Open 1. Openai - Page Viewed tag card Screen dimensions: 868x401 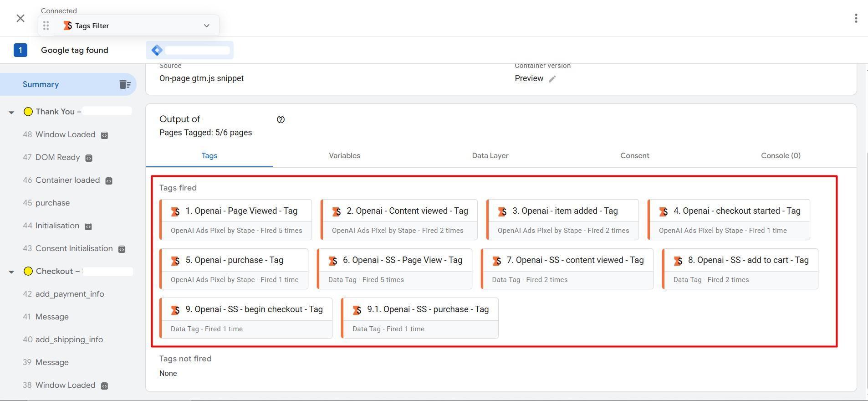click(236, 220)
